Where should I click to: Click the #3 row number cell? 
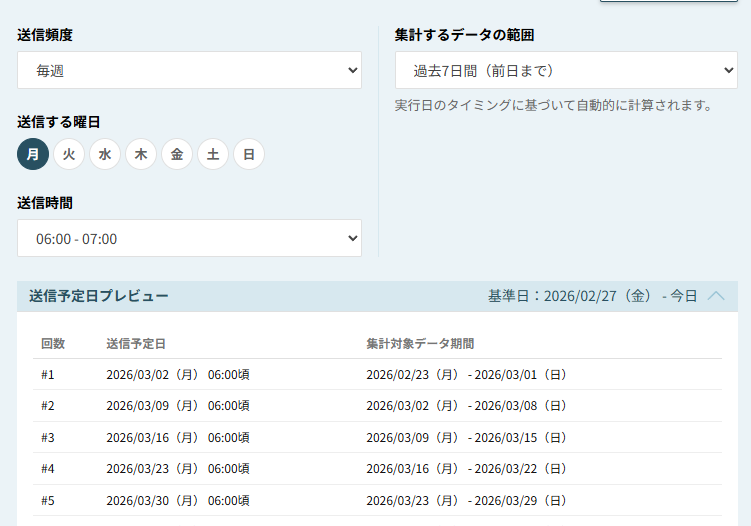48,437
